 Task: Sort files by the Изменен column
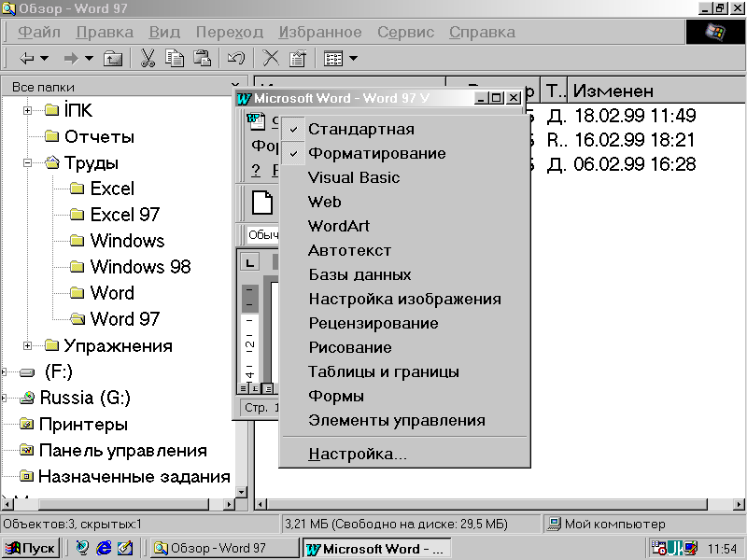click(x=656, y=90)
